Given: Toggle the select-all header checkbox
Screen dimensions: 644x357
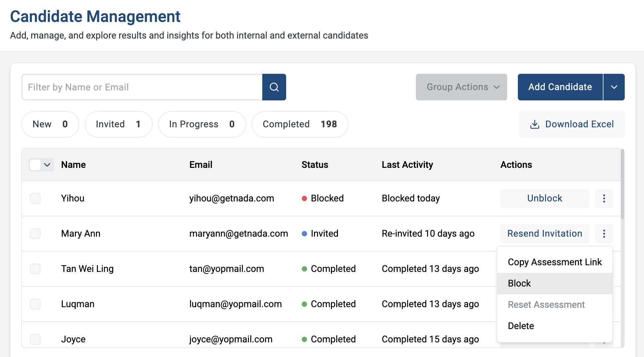Looking at the screenshot, I should pyautogui.click(x=35, y=165).
